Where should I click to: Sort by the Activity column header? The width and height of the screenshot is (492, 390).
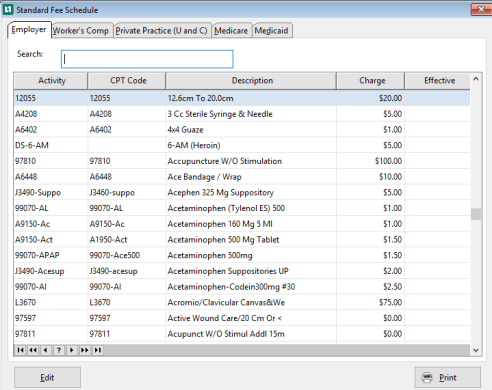(x=51, y=81)
